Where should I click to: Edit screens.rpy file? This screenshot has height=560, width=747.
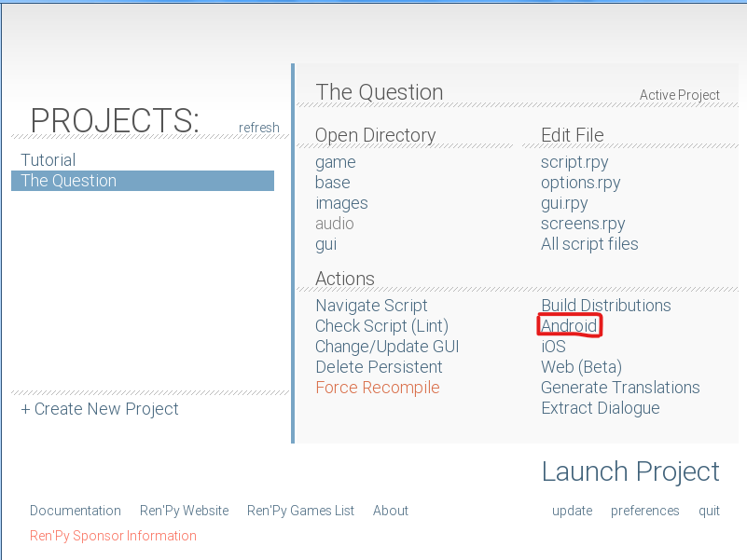click(583, 224)
